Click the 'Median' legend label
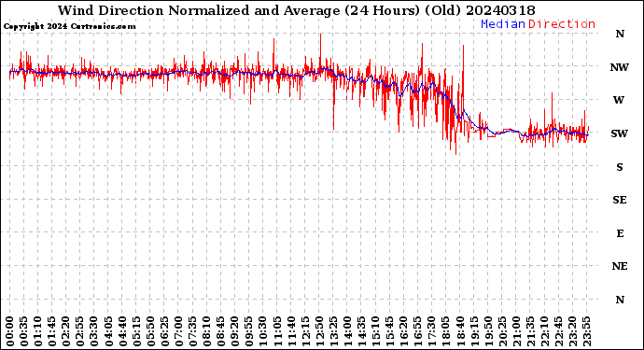 point(503,24)
